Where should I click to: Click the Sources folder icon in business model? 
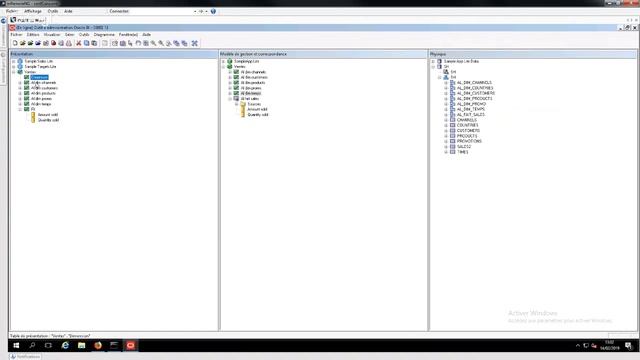(x=243, y=104)
